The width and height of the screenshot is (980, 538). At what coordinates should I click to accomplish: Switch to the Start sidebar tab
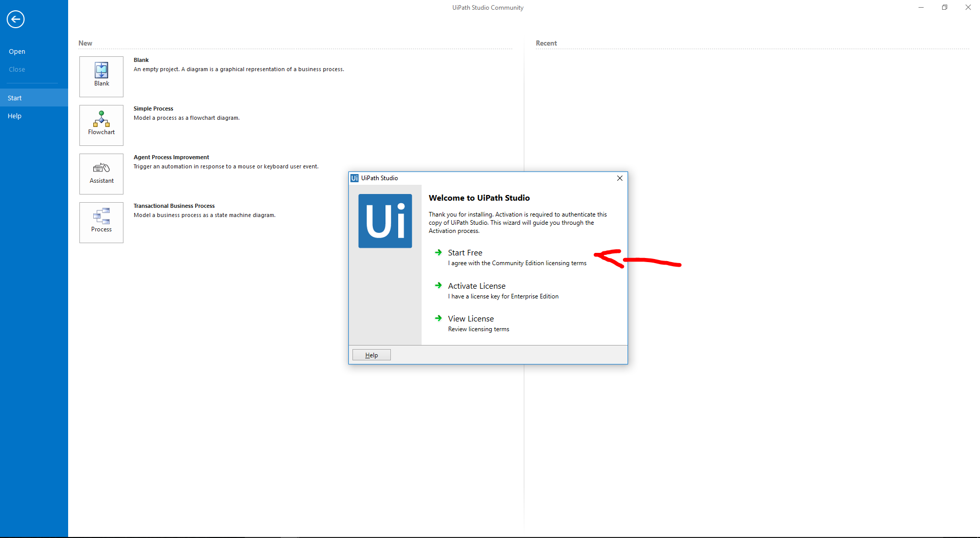(34, 98)
